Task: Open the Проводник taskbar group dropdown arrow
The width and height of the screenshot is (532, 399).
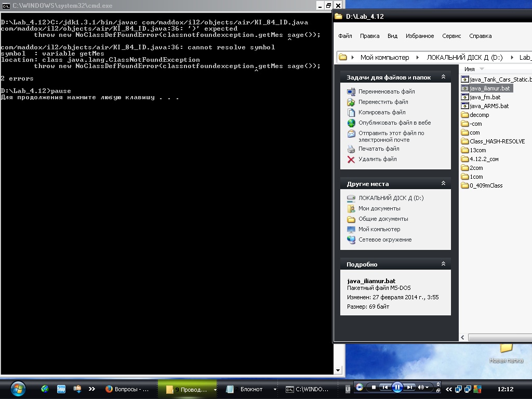Action: [215, 390]
